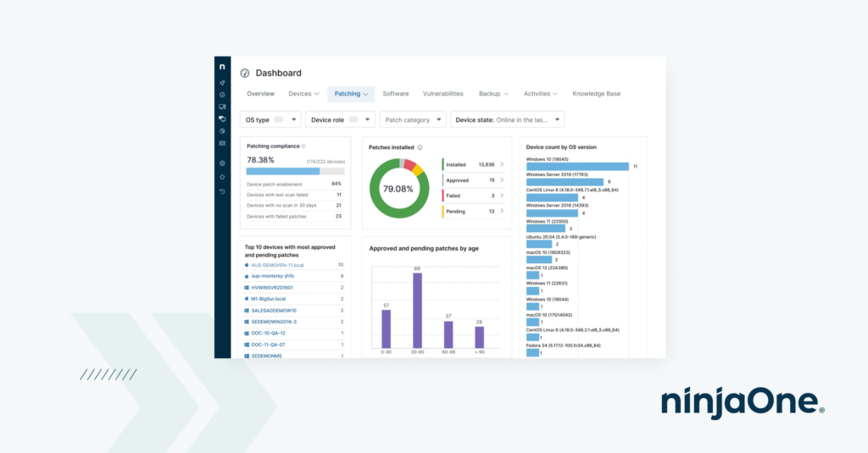Open the Devices tab
The image size is (868, 453).
tap(304, 94)
